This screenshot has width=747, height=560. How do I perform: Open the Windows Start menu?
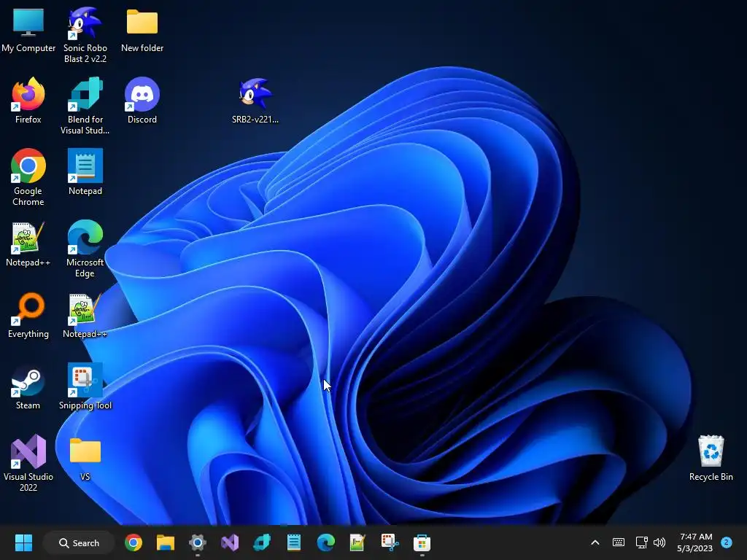[x=23, y=542]
